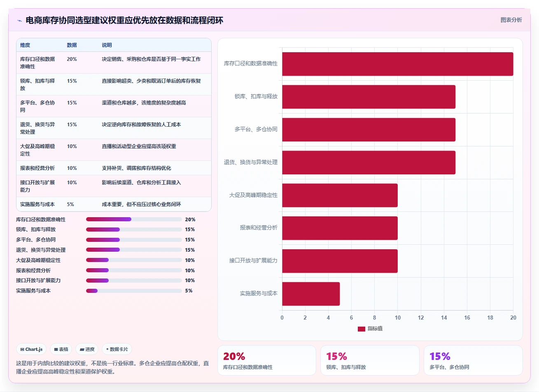This screenshot has height=392, width=539.
Task: Click text 决定销售、采购和仓库是否基于同一事实工作
Action: pos(152,59)
